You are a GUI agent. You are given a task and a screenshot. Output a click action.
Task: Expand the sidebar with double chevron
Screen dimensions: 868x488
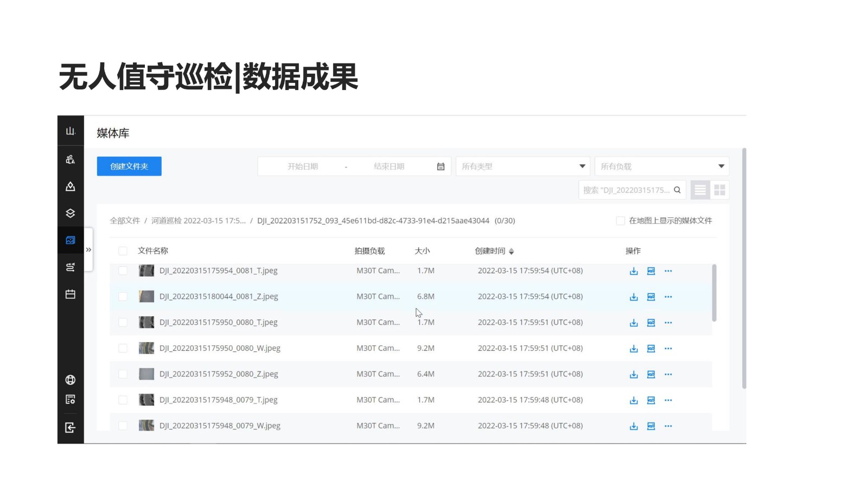[x=88, y=250]
